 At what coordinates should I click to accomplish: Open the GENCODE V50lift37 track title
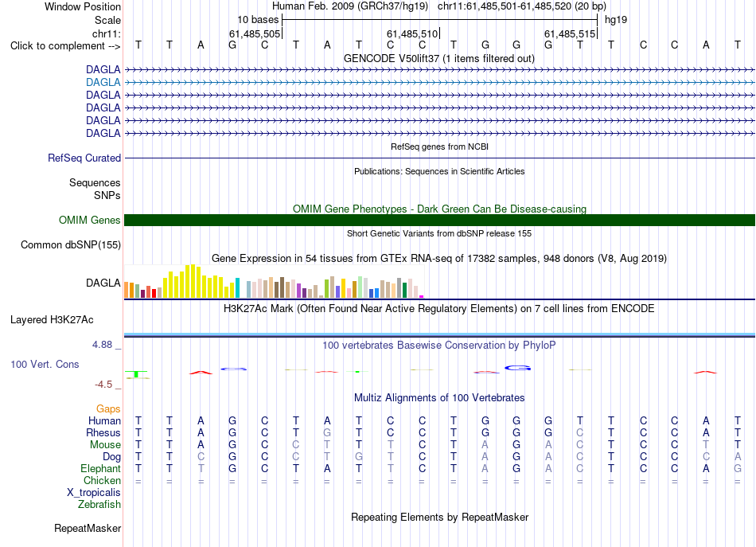tap(439, 58)
